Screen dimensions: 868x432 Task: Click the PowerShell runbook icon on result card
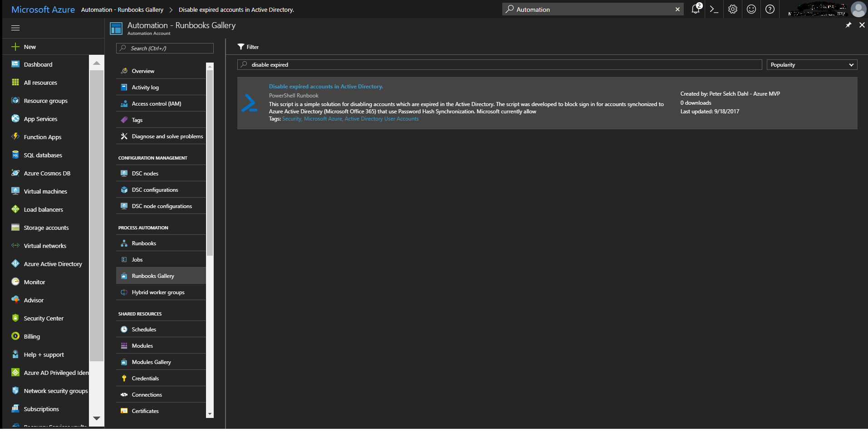tap(249, 103)
